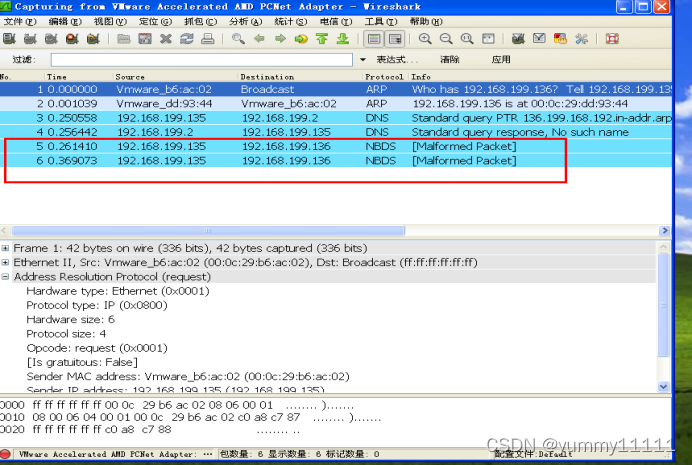
Task: Toggle auto-scroll in live capture button
Action: point(395,39)
